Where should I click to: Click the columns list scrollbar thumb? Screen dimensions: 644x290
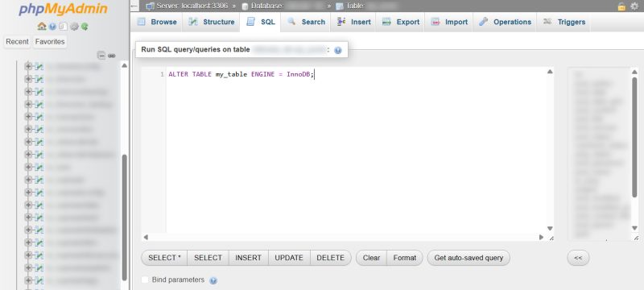[634, 137]
